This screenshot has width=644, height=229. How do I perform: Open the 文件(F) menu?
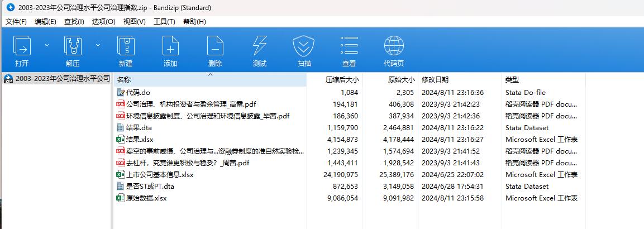pos(16,22)
